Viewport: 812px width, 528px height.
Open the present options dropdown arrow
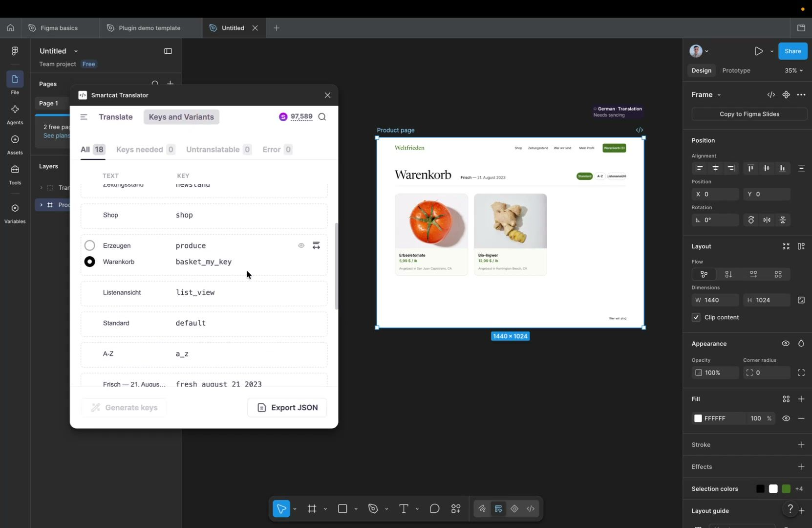(772, 51)
